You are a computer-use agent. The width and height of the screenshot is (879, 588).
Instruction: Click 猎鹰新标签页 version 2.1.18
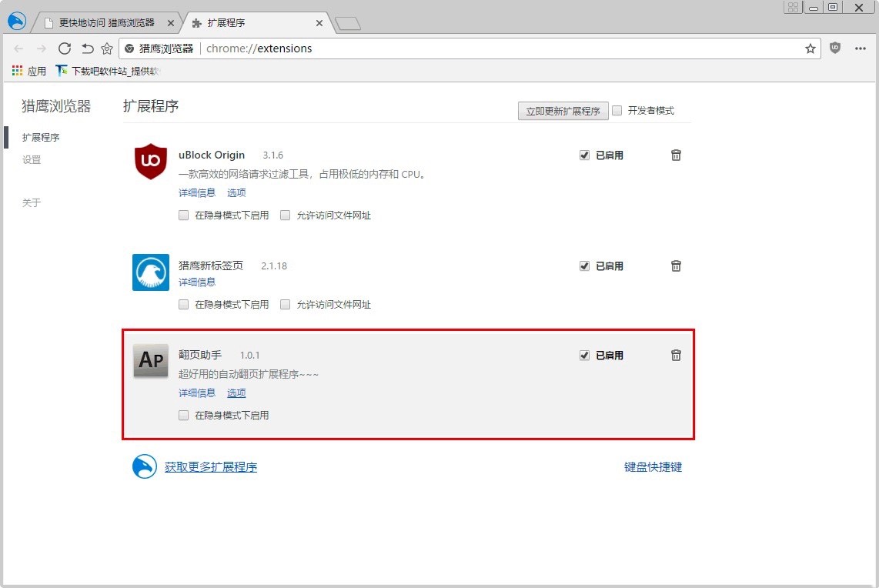273,266
